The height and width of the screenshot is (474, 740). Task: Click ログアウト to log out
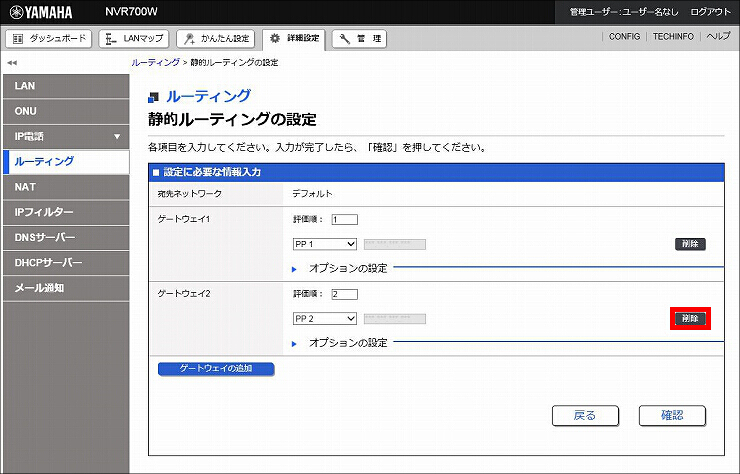click(710, 12)
